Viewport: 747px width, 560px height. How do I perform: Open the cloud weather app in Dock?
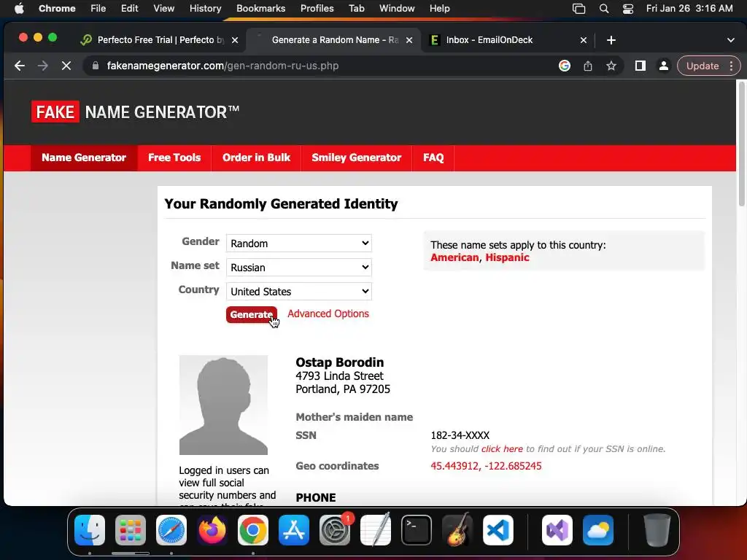[598, 530]
